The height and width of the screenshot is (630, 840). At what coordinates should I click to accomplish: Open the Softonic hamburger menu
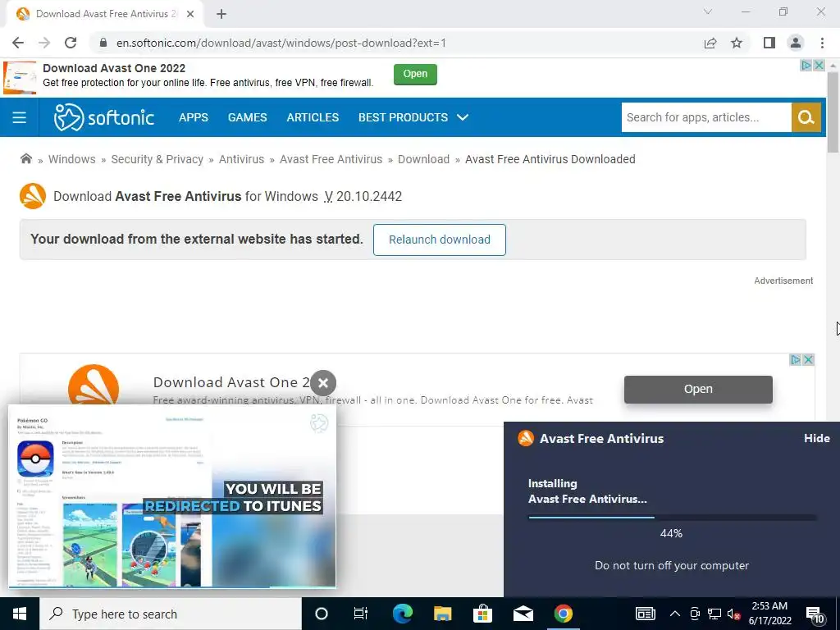20,117
